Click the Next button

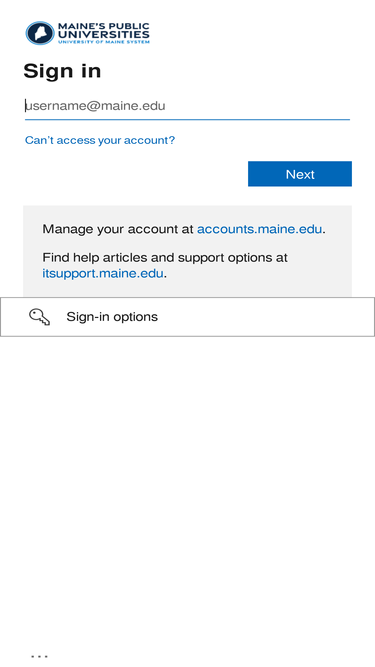(300, 174)
